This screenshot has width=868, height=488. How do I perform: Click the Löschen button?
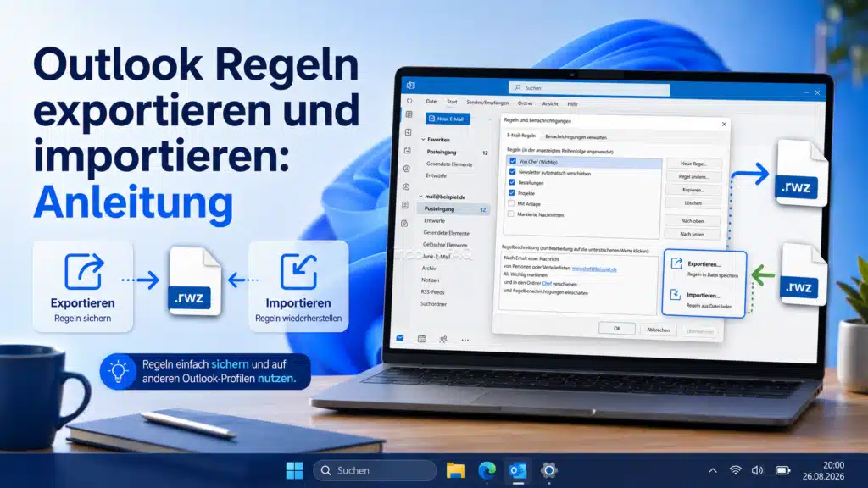[693, 203]
